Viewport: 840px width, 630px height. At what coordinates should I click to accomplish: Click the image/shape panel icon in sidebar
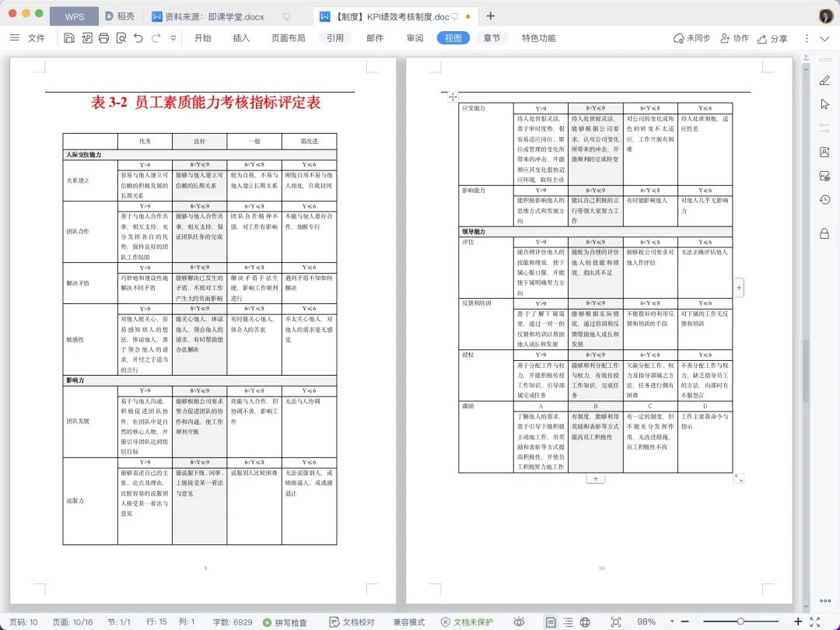coord(824,152)
